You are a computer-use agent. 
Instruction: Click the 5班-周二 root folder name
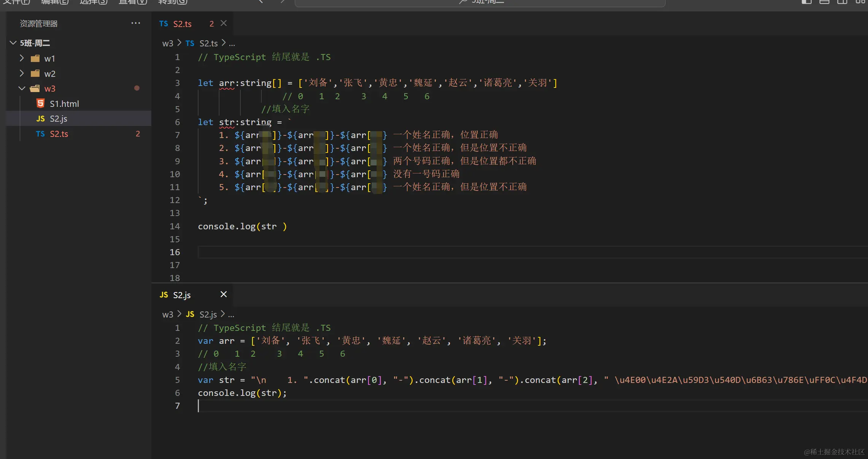(35, 43)
